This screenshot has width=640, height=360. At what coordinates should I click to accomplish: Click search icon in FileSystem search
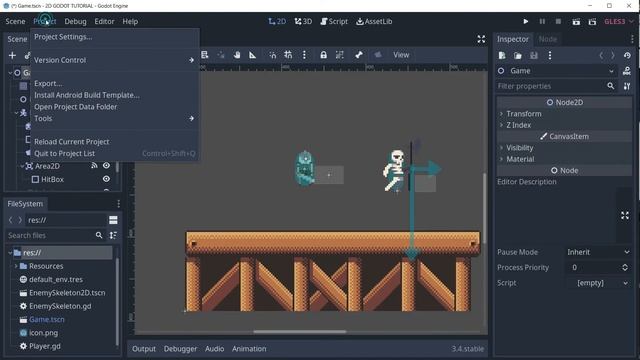pyautogui.click(x=99, y=236)
